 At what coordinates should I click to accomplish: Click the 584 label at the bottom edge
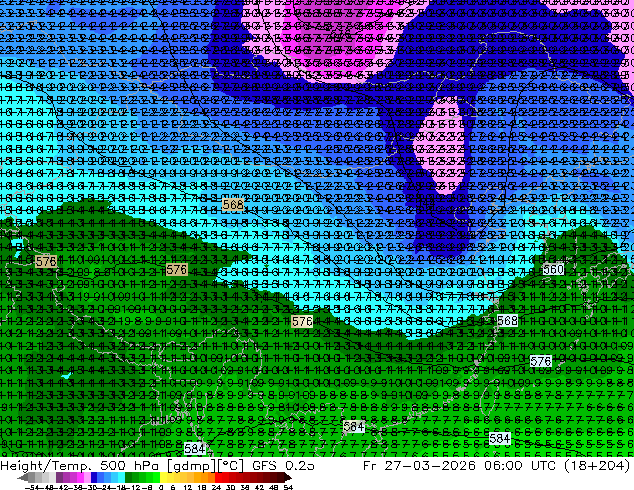[x=194, y=448]
